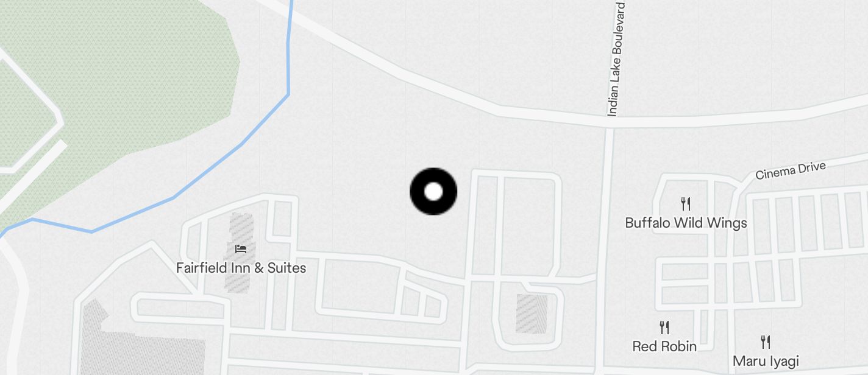Tap the Buffalo Wild Wings restaurant icon
Viewport: 868px width, 375px height.
click(x=686, y=203)
